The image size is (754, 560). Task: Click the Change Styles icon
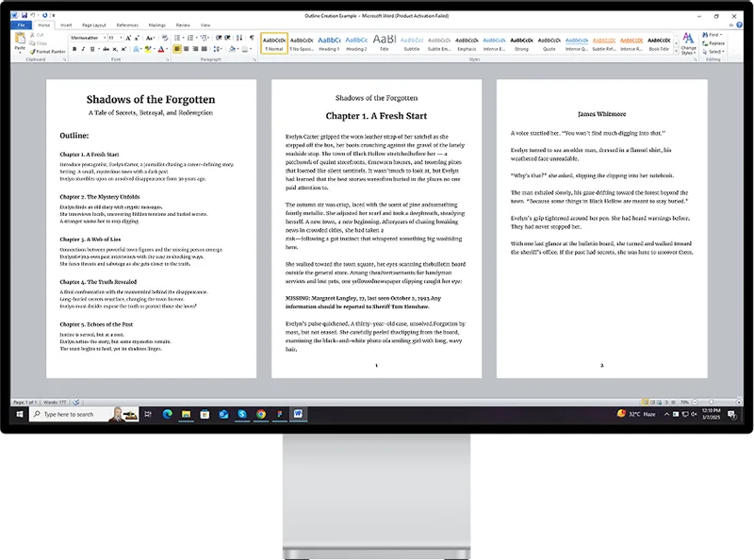pyautogui.click(x=688, y=42)
